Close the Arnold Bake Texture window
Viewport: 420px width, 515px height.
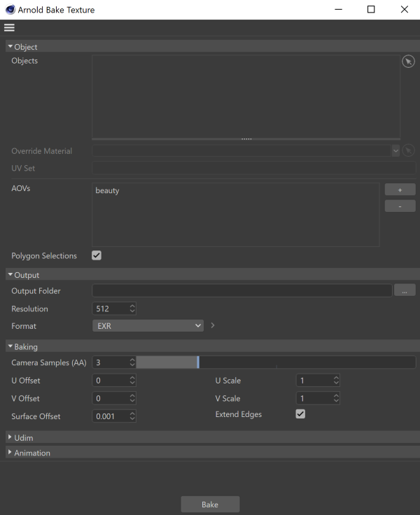click(404, 10)
